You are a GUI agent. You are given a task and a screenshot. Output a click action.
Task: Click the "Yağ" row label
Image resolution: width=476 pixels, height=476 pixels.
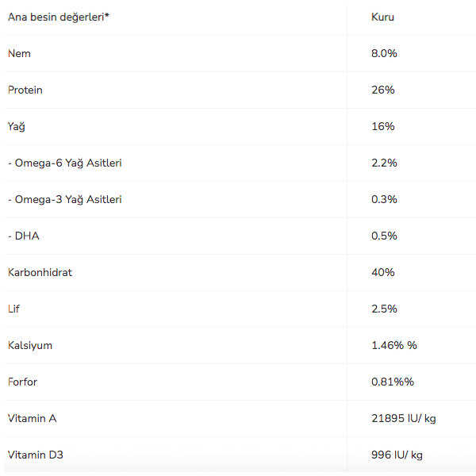coord(17,126)
